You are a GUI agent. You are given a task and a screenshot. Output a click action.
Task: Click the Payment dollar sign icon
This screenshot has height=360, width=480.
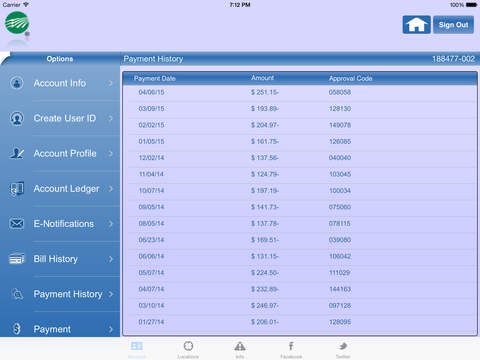click(17, 329)
